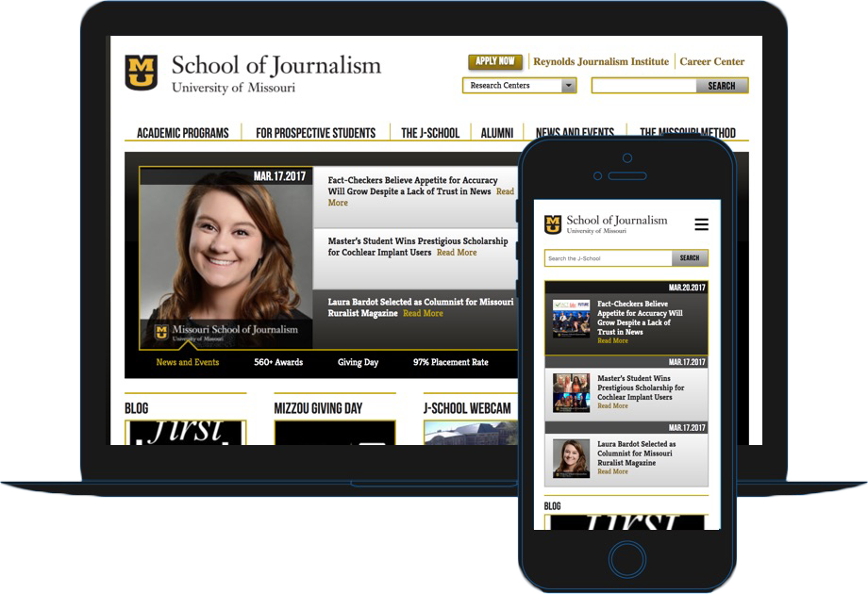Tap the MU shield logo on the phone site

[553, 224]
